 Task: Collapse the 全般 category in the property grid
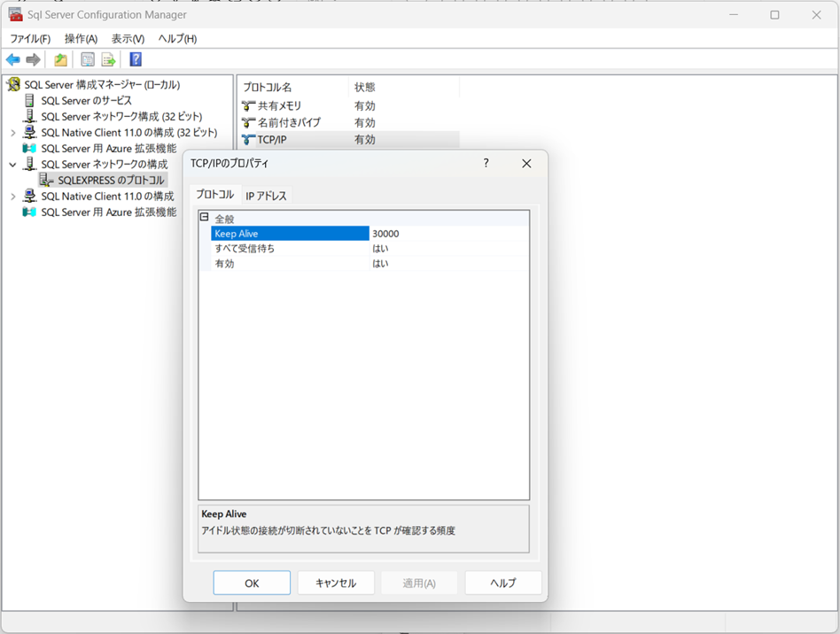click(204, 218)
